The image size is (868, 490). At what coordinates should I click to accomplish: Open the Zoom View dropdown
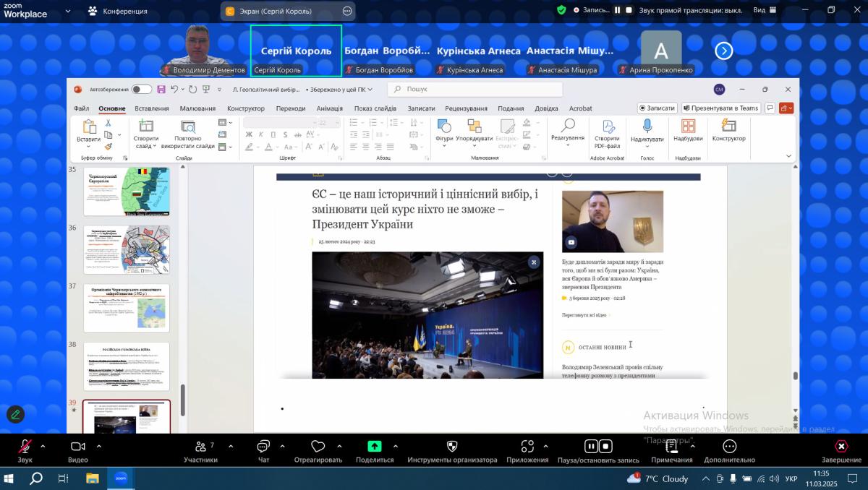(764, 10)
